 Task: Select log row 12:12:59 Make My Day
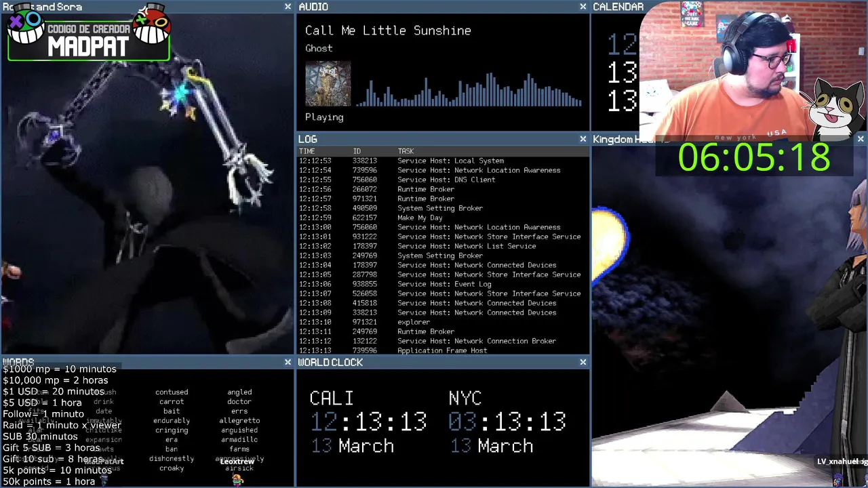tap(443, 218)
